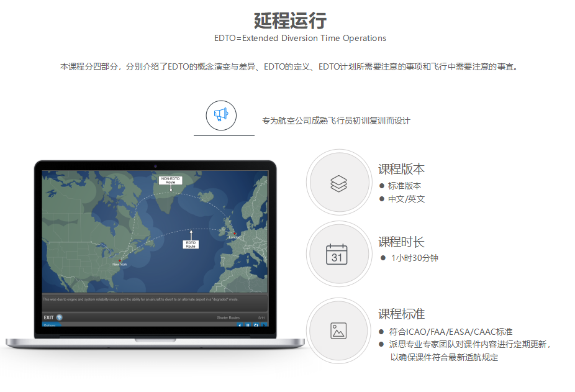Click the 课程版本 heading
The width and height of the screenshot is (575, 392).
[401, 169]
